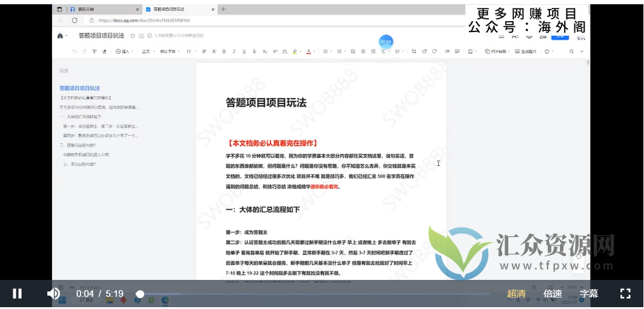Click the decrease indent icon
This screenshot has width=644, height=309.
(x=363, y=51)
